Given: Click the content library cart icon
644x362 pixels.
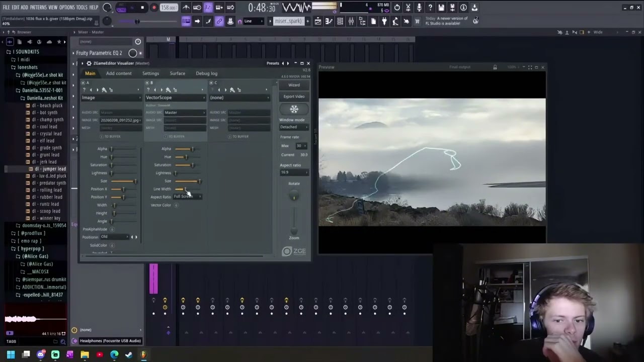Looking at the screenshot, I should click(417, 21).
